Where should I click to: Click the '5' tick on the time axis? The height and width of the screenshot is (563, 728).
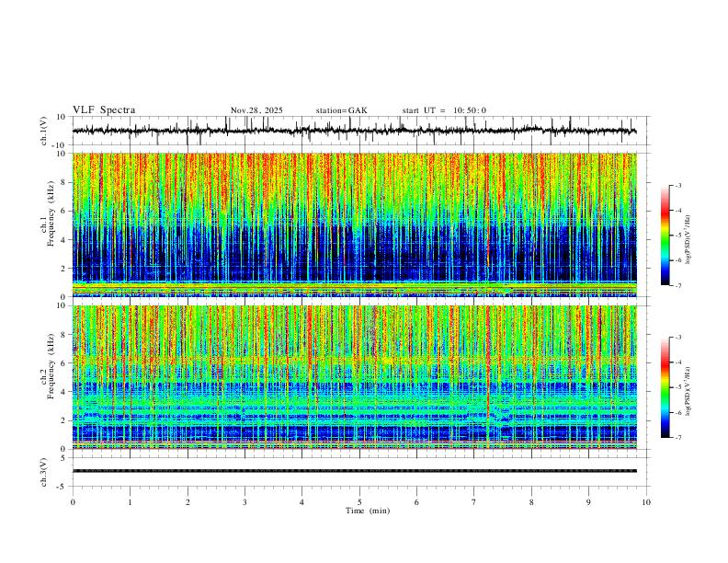point(359,502)
